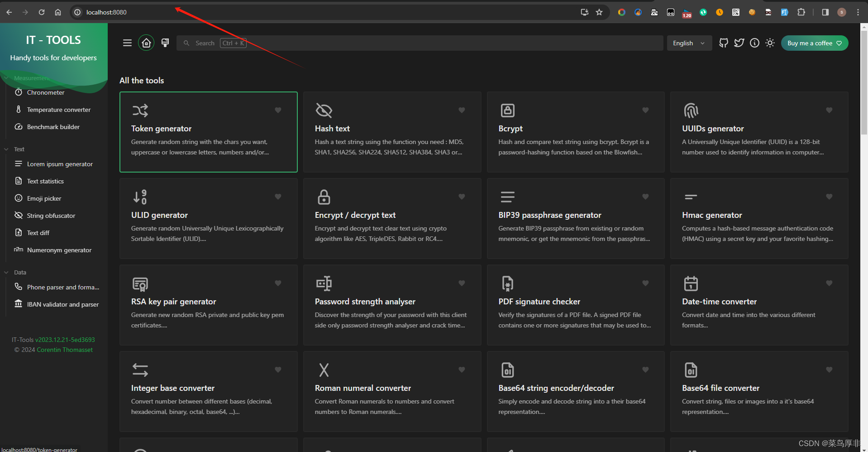Screen dimensions: 868x452
Task: Select Emoji picker from the sidebar menu
Action: (x=44, y=198)
